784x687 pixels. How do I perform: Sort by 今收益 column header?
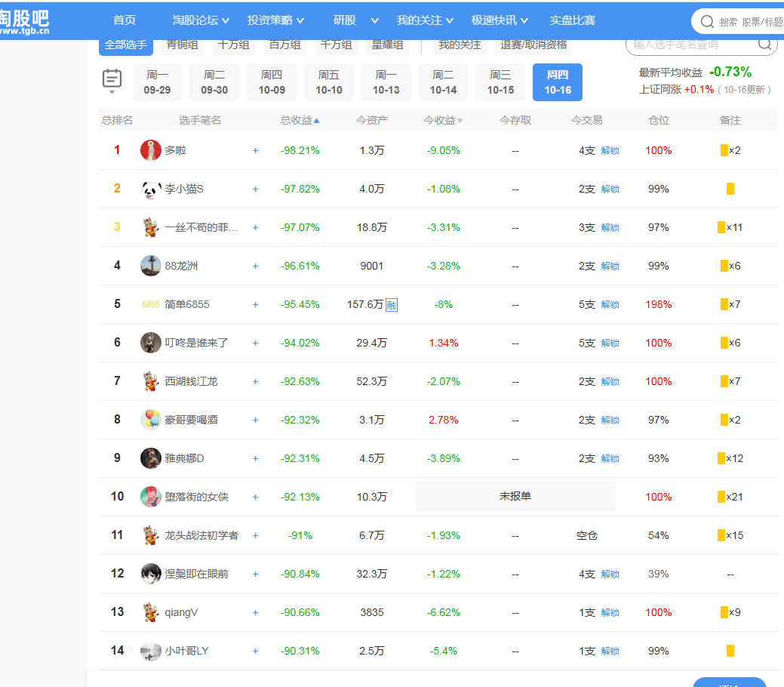[x=443, y=120]
